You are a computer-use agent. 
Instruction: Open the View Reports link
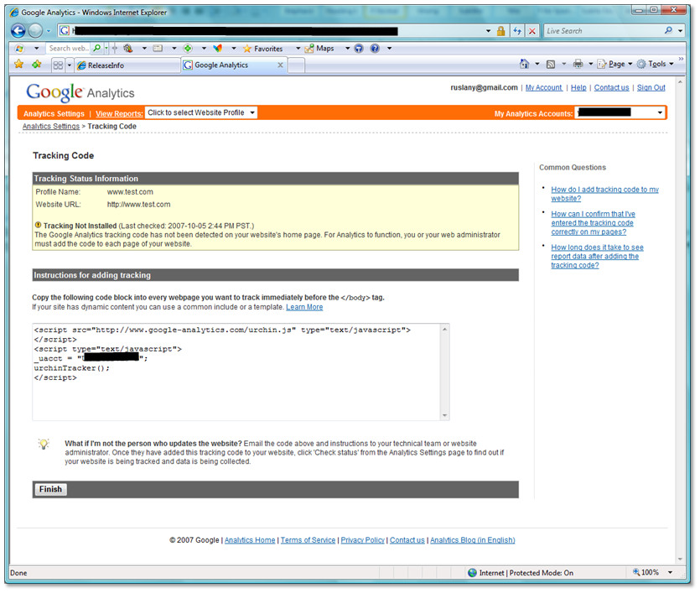click(x=119, y=113)
